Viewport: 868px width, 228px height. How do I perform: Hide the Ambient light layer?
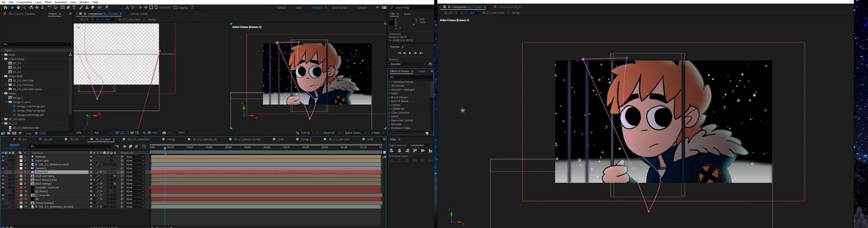3,157
